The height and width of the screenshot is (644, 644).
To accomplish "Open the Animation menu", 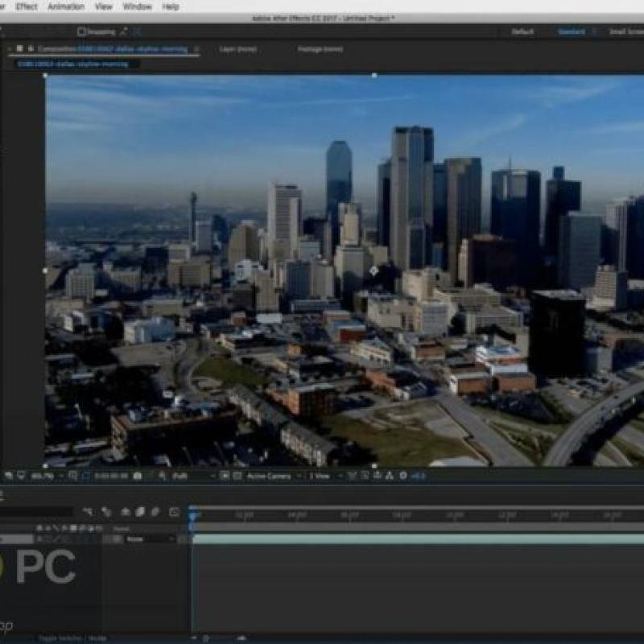I will (x=66, y=6).
